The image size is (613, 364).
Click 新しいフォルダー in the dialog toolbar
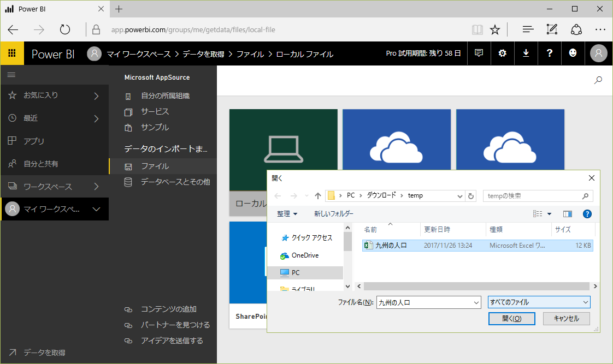coord(333,213)
